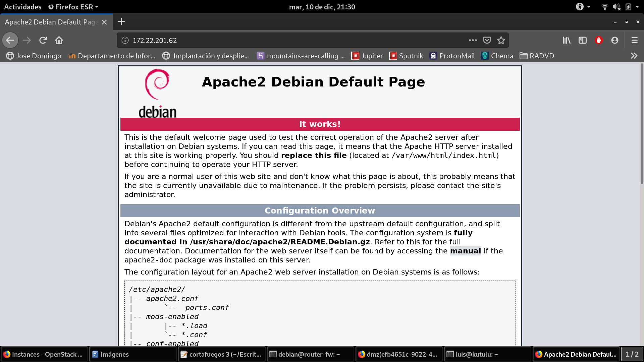The height and width of the screenshot is (362, 644).
Task: Open the Firefox account icon
Action: 615,40
